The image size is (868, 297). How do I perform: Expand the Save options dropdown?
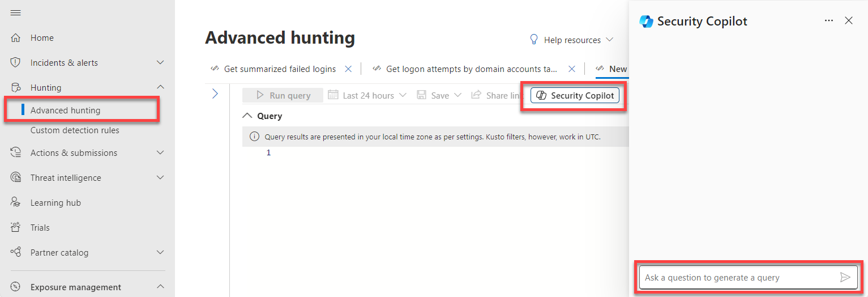coord(457,95)
